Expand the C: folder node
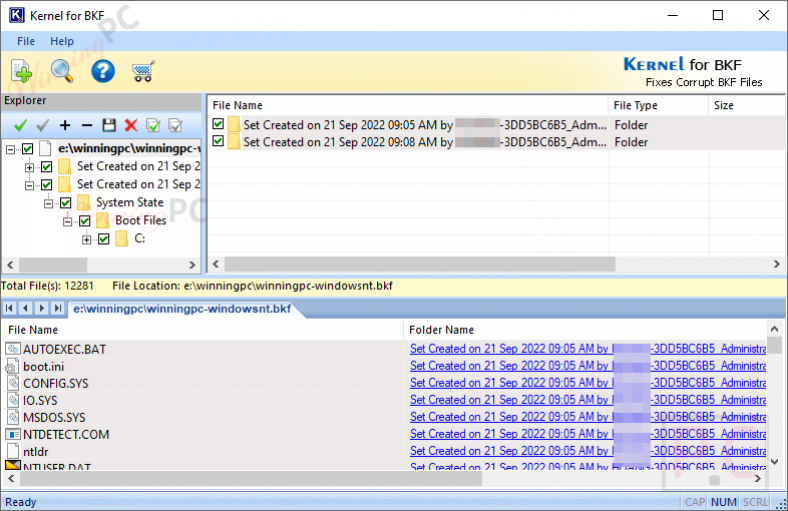 (x=87, y=240)
